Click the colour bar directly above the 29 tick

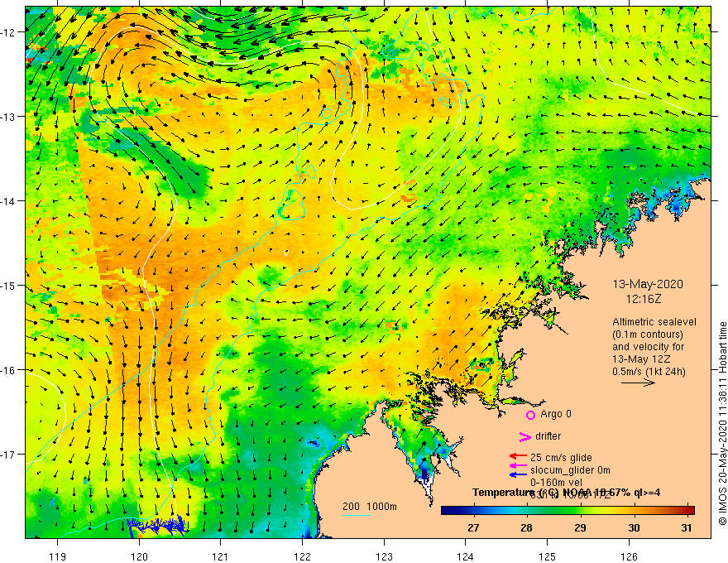pyautogui.click(x=580, y=510)
